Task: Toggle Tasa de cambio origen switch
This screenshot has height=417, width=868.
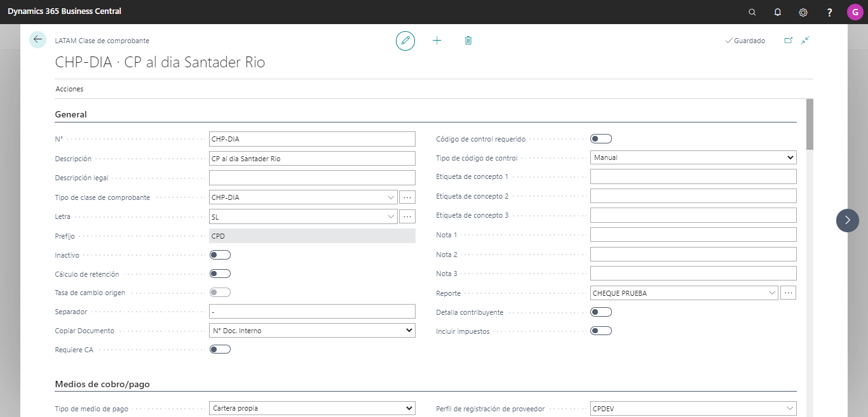Action: [220, 293]
